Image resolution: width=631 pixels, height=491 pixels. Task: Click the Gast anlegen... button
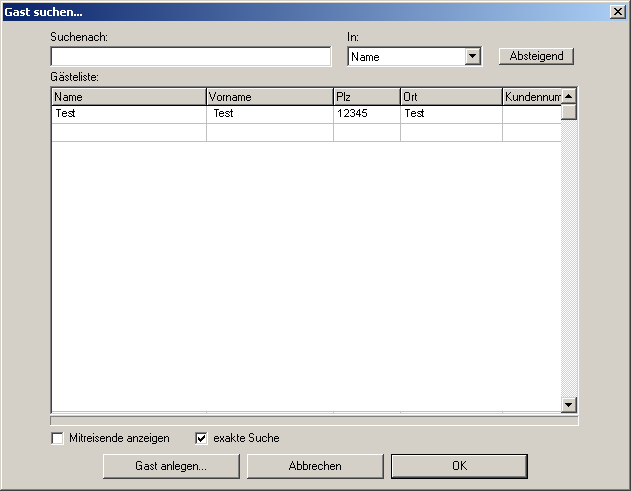[171, 466]
